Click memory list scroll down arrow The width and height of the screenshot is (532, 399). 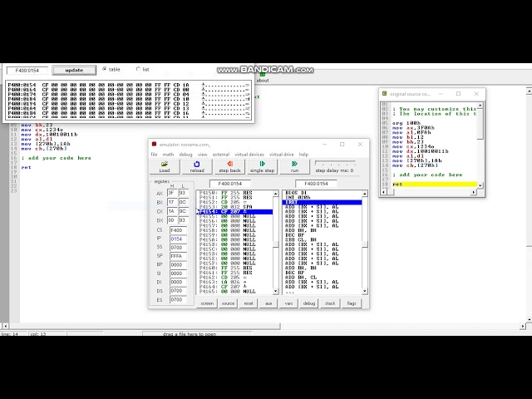275,291
